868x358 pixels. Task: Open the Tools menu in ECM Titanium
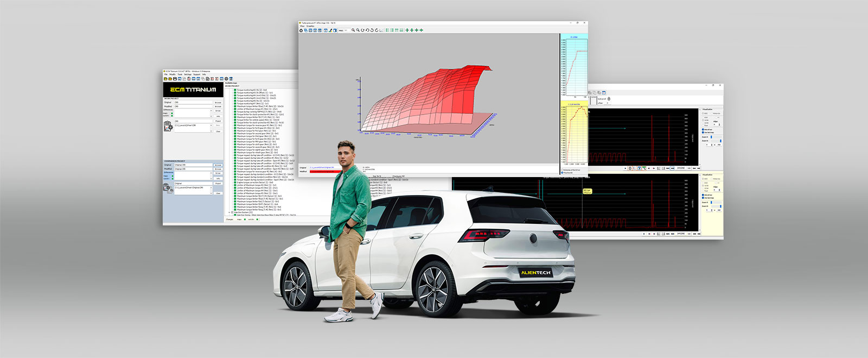point(180,74)
